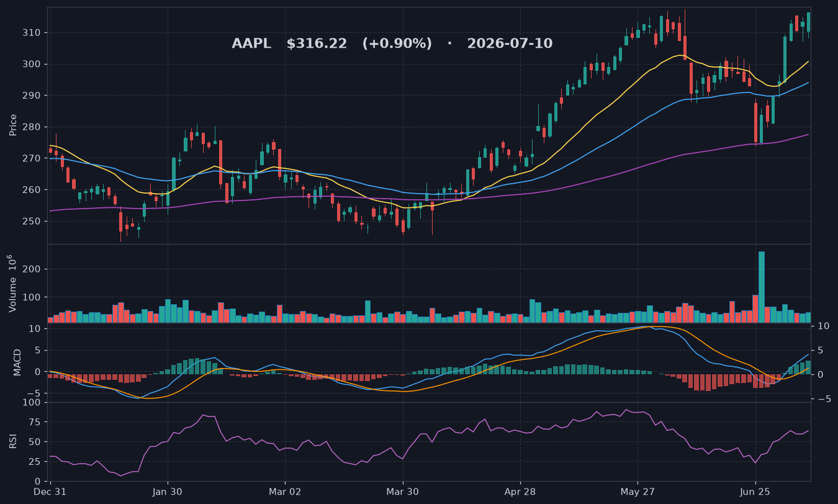
Task: Click the 50 tick on the RSI axis
Action: (35, 442)
